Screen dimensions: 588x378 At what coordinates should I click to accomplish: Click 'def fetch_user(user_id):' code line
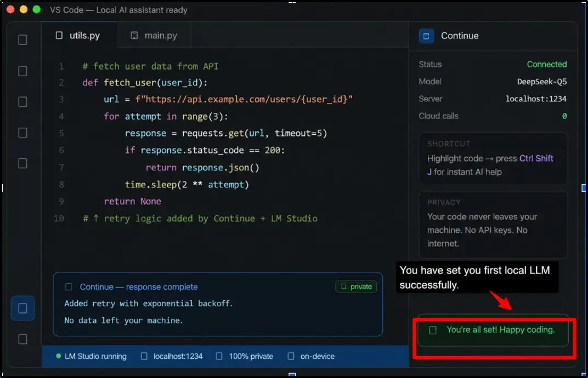pos(145,82)
